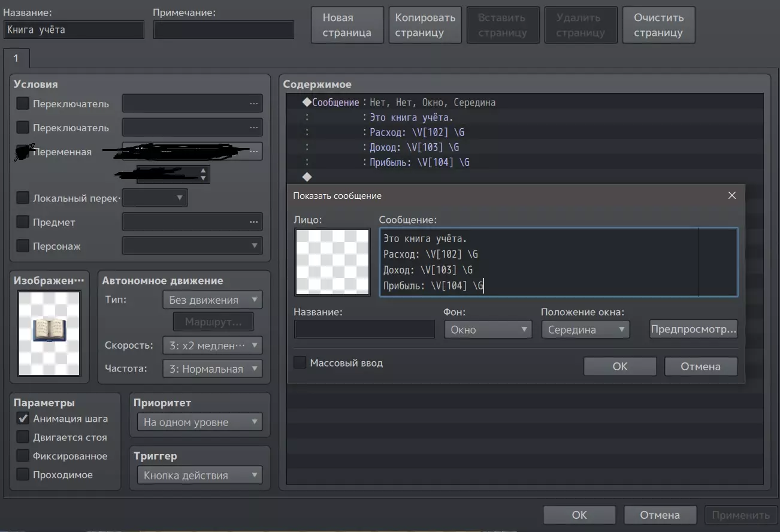Click inside the Сообщение text area

click(x=539, y=262)
